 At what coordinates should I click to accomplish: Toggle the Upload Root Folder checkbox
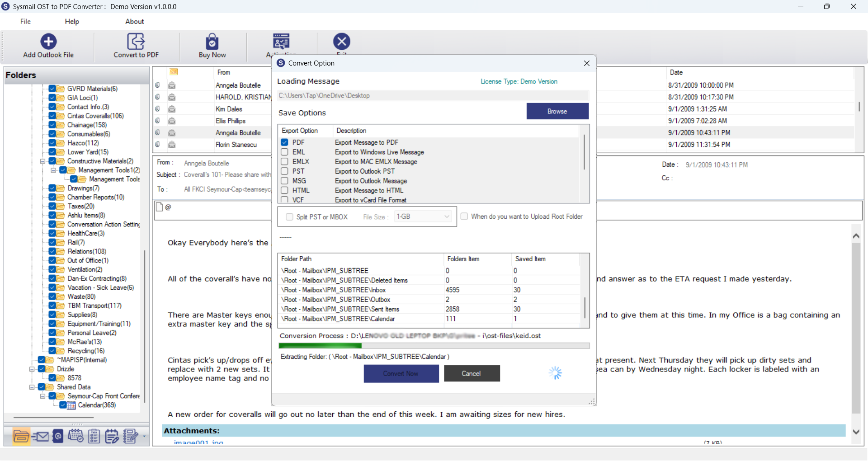[464, 216]
